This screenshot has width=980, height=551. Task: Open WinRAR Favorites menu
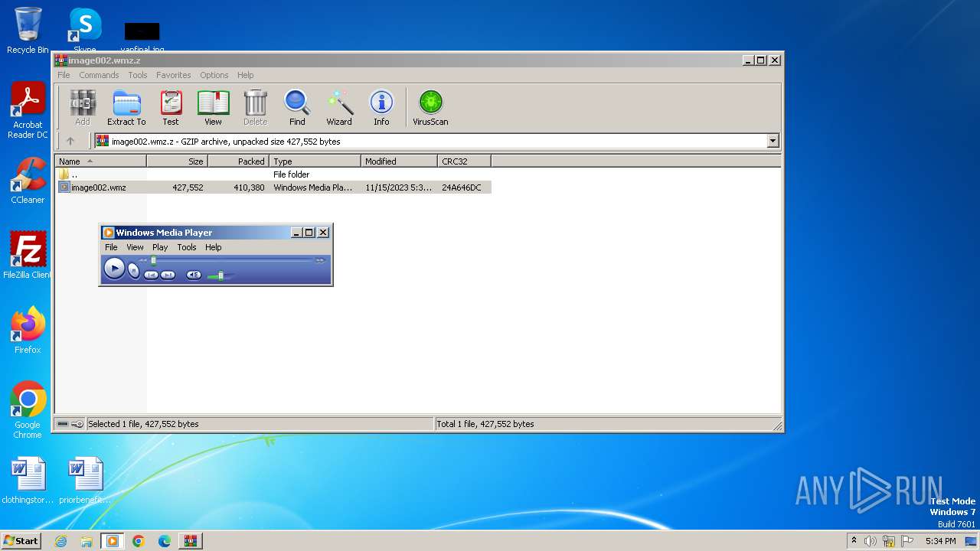tap(174, 75)
